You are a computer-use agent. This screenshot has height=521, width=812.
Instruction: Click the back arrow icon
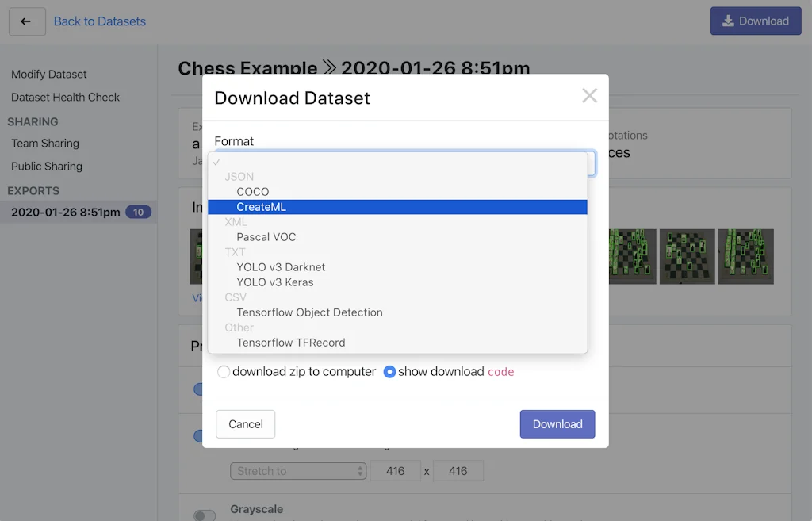(26, 21)
